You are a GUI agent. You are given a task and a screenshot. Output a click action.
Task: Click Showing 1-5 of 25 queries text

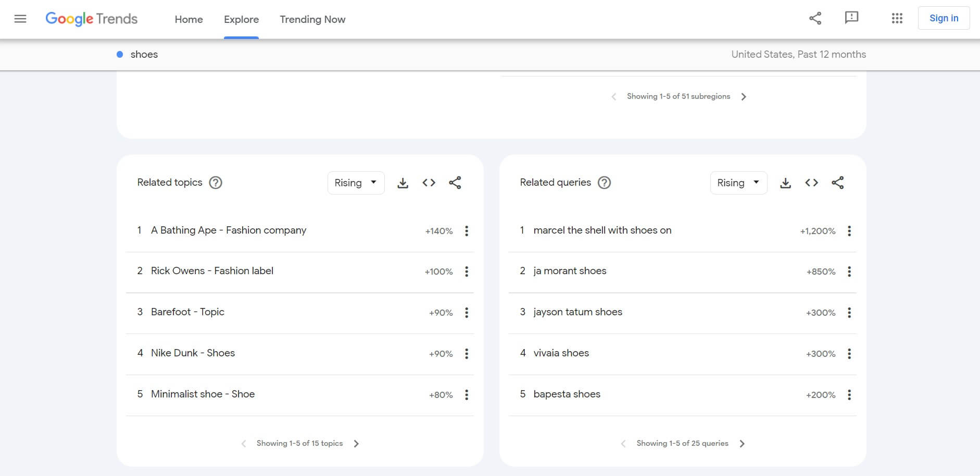[682, 443]
